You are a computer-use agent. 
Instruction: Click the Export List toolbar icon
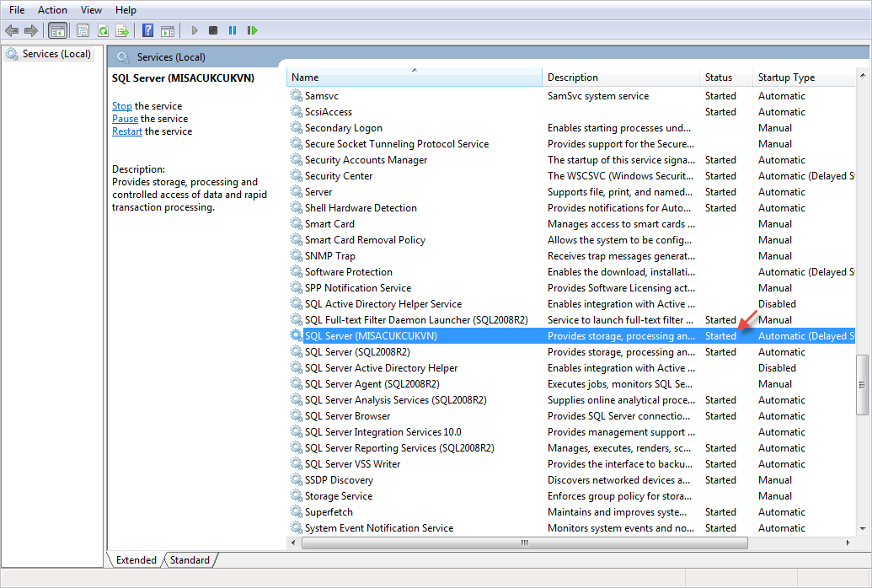(122, 30)
